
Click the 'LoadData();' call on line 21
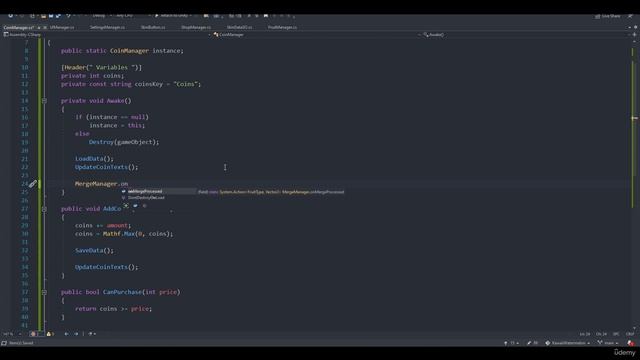(94, 159)
